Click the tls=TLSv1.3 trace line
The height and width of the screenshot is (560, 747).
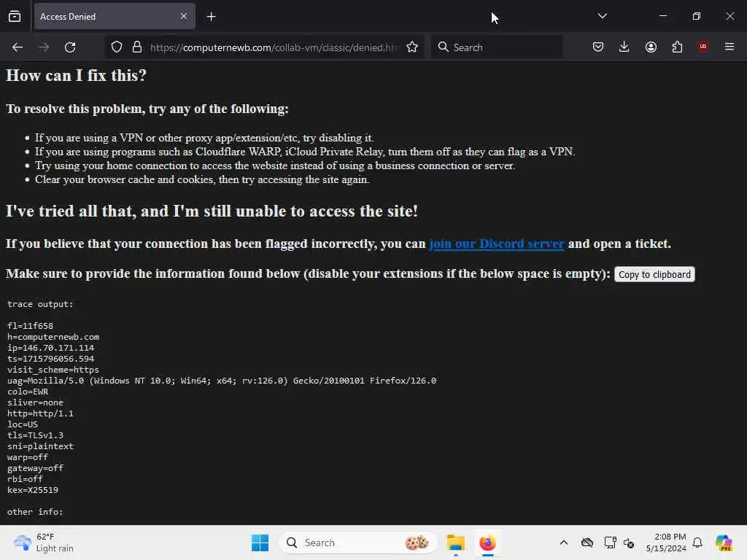(35, 436)
